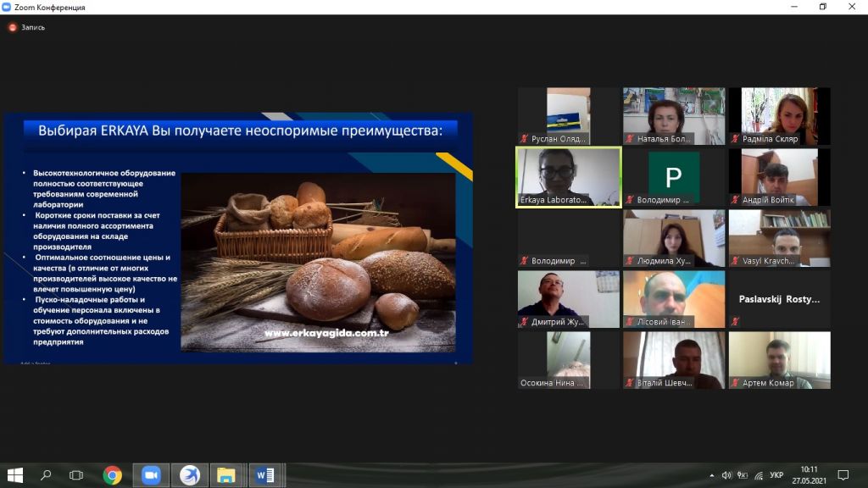Click the Запись recording label
The image size is (868, 488).
(33, 27)
